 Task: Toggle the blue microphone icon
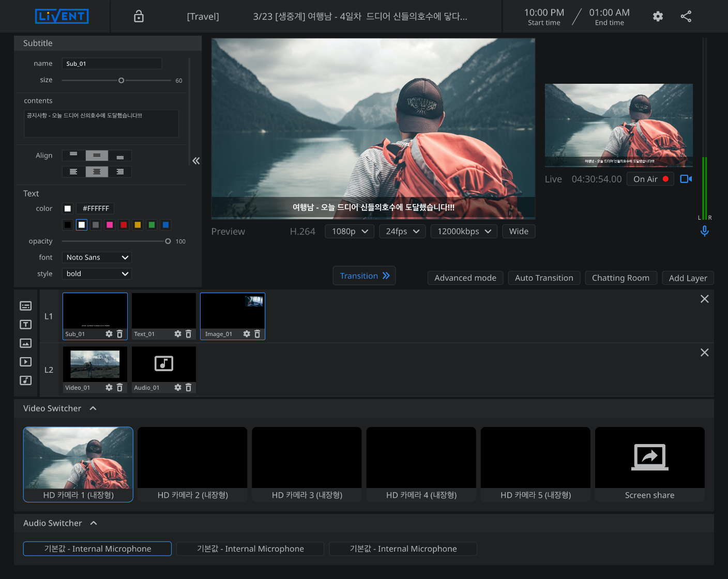(x=704, y=231)
